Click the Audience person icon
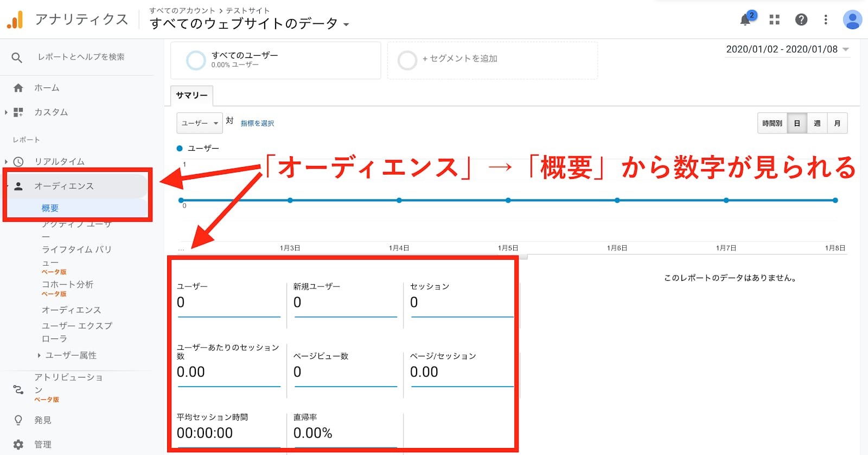The width and height of the screenshot is (868, 455). [18, 186]
